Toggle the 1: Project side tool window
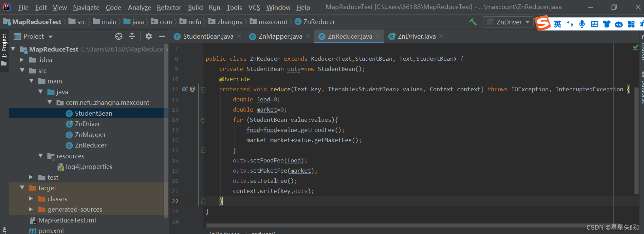The image size is (644, 234). 4,49
